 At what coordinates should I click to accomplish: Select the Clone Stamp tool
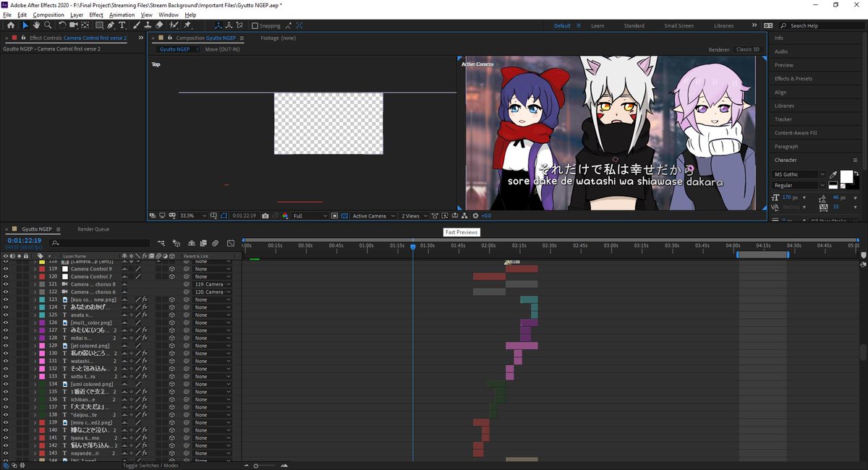[148, 25]
